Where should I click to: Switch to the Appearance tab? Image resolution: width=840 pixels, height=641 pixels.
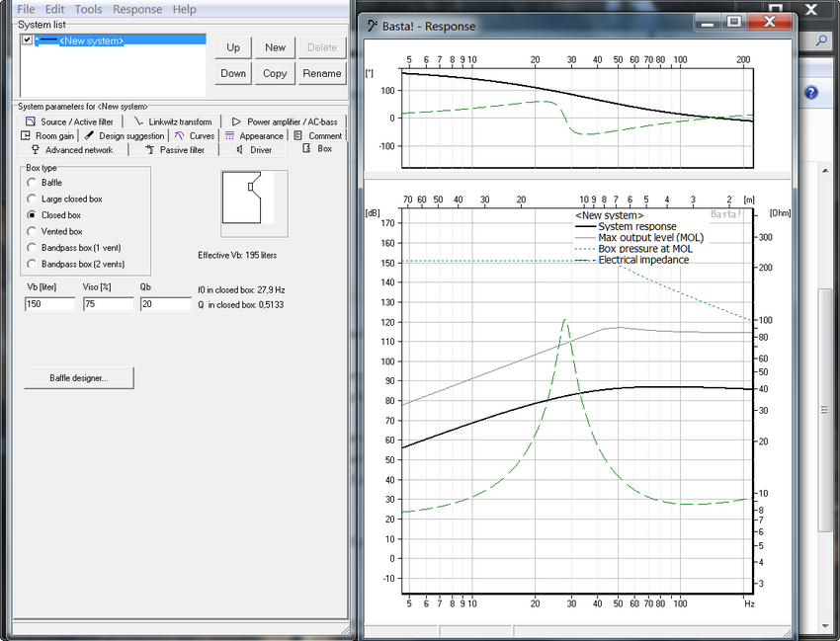click(254, 135)
